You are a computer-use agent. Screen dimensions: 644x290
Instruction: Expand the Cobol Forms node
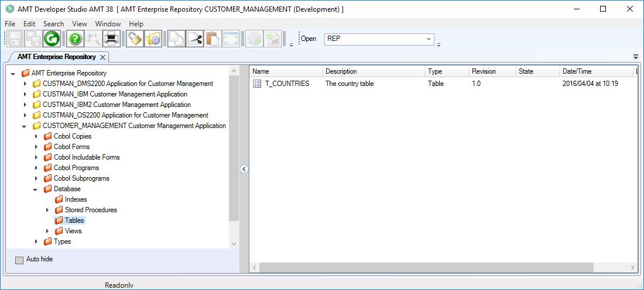pos(36,147)
